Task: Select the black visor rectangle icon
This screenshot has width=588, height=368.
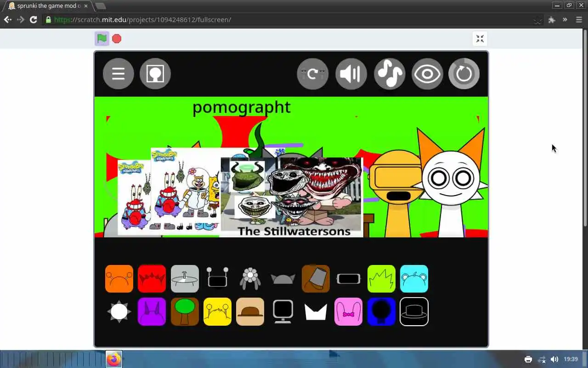Action: pos(349,279)
